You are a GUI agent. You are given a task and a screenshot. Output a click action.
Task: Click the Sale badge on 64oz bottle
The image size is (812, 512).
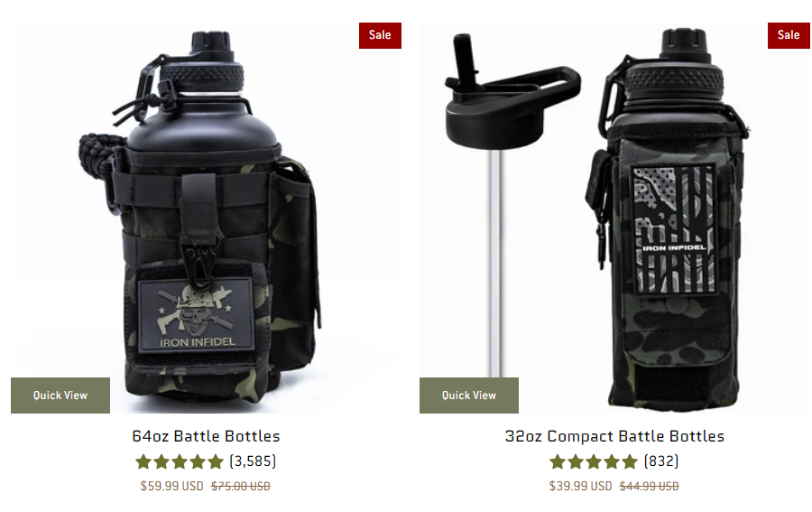point(380,35)
